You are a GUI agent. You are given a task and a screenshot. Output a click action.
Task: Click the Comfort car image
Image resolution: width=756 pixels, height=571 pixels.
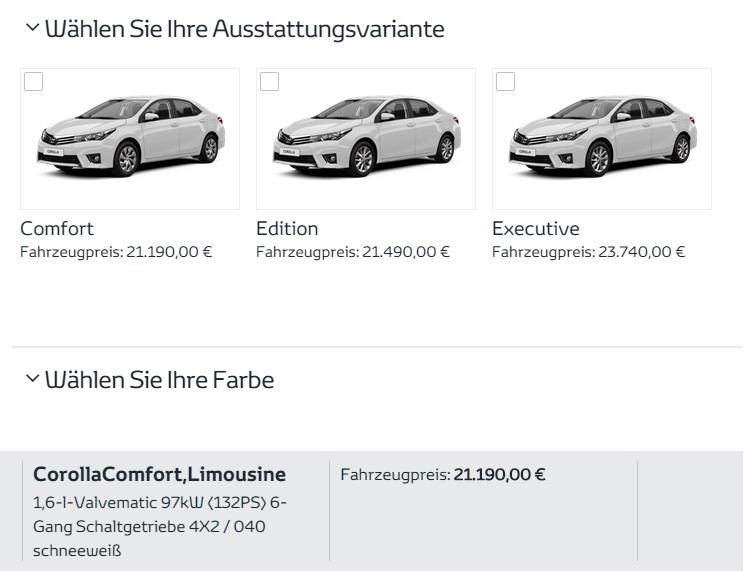(130, 138)
